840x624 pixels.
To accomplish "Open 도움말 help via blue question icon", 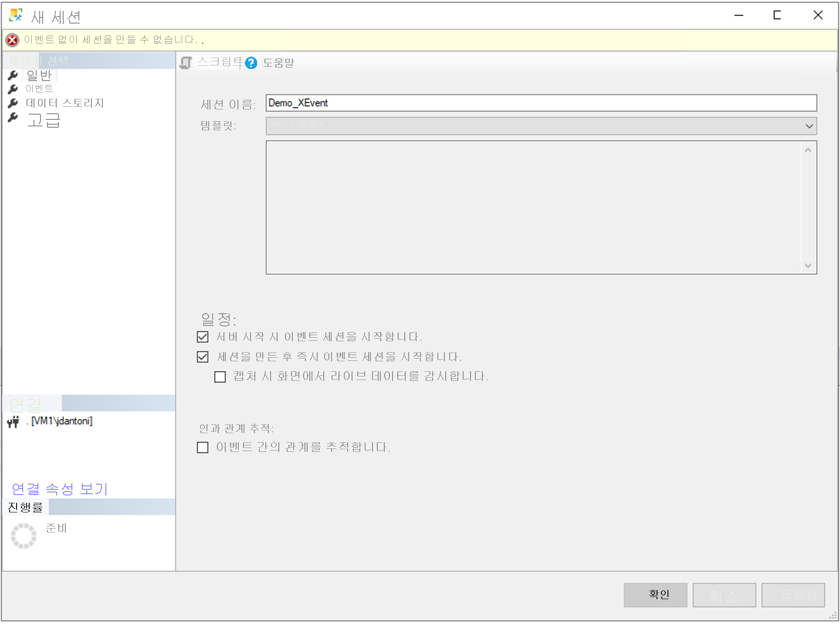I will click(251, 63).
